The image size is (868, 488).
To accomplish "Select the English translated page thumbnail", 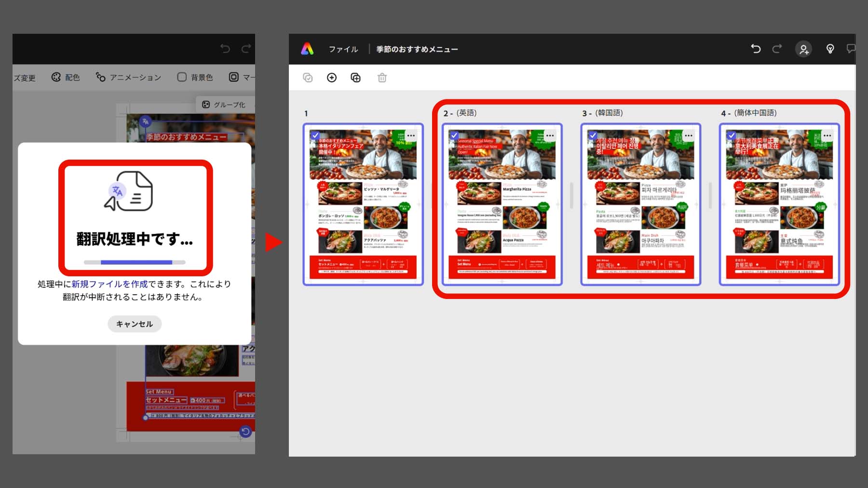I will pos(502,204).
